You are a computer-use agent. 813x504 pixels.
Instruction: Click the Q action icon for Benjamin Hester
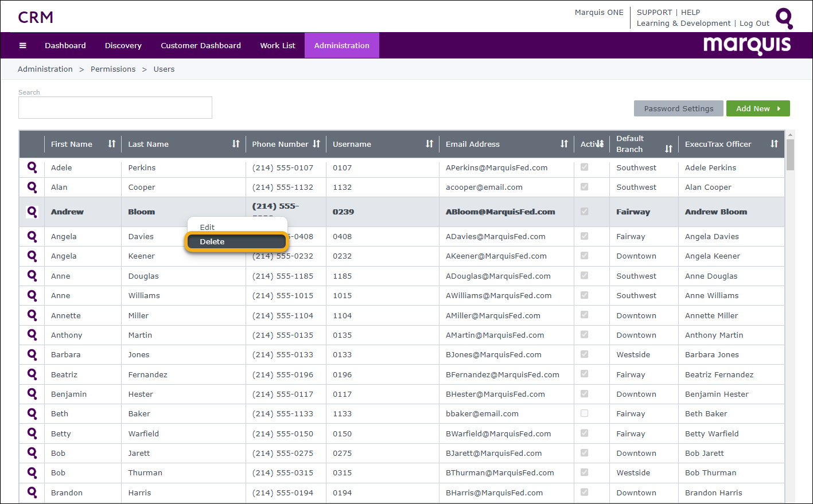tap(32, 394)
